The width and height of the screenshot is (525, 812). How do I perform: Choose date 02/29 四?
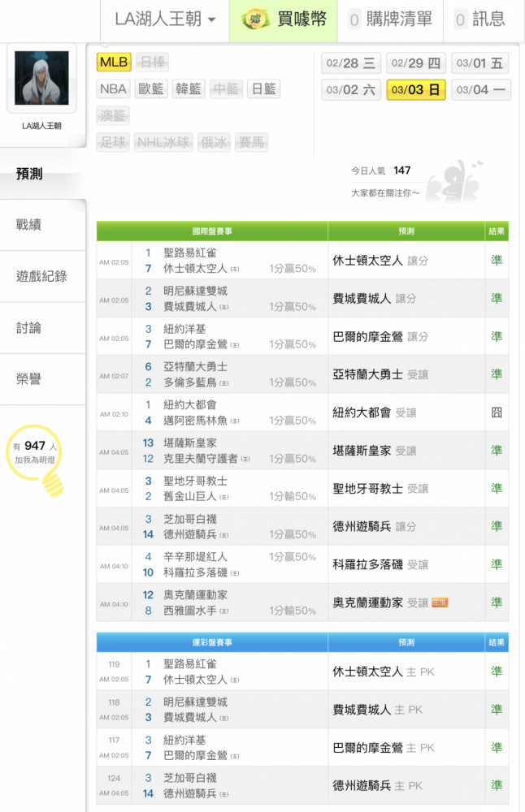(415, 63)
